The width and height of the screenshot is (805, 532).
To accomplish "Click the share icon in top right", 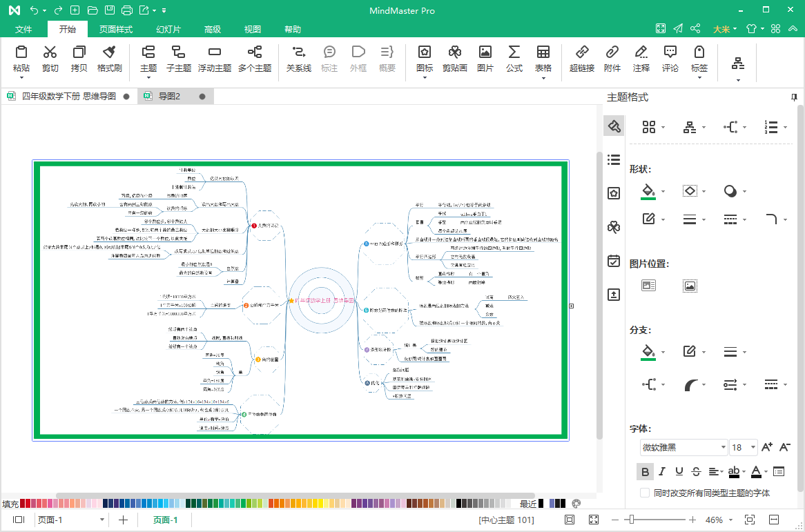I will [x=695, y=29].
